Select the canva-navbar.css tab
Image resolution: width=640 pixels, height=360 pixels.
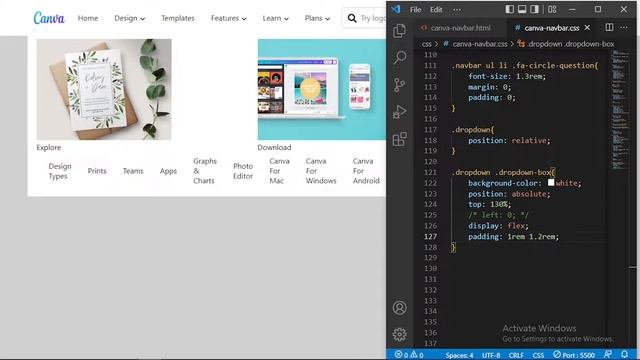[x=551, y=28]
